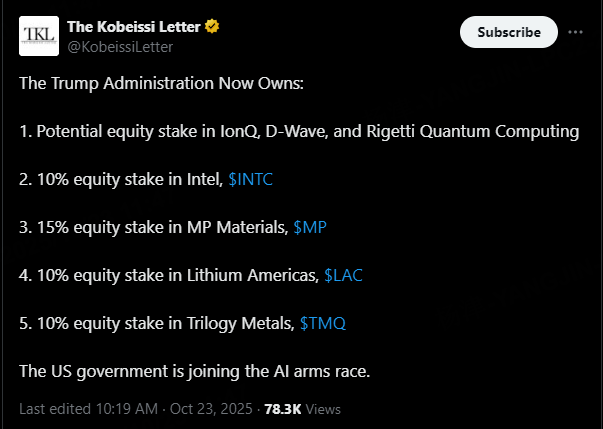Open the $MP cashtag link
Viewport: 603px width, 429px height.
point(310,227)
